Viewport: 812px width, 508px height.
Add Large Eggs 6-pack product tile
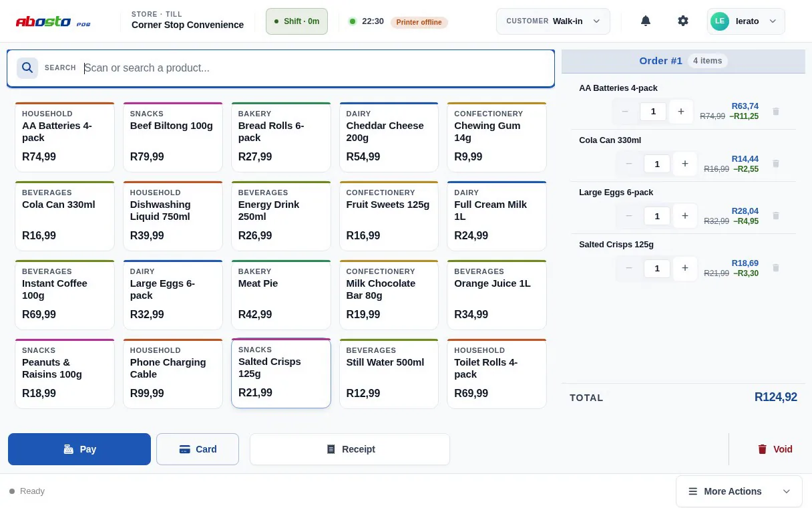pyautogui.click(x=173, y=295)
